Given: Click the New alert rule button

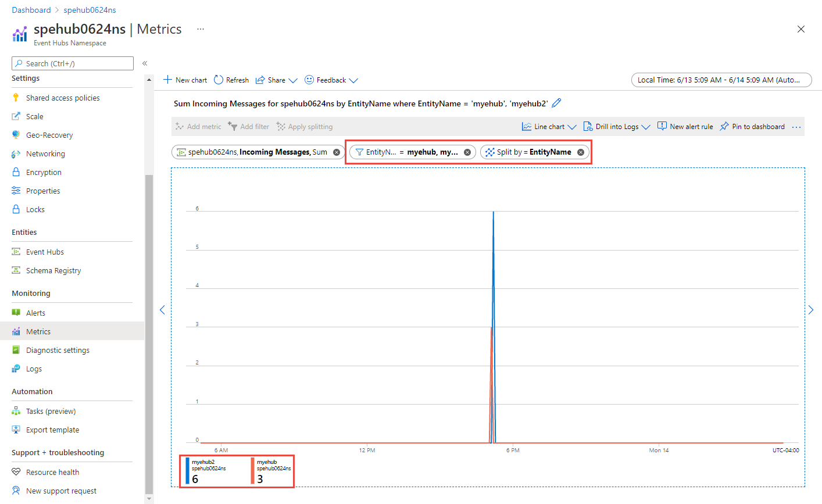Looking at the screenshot, I should pos(685,127).
